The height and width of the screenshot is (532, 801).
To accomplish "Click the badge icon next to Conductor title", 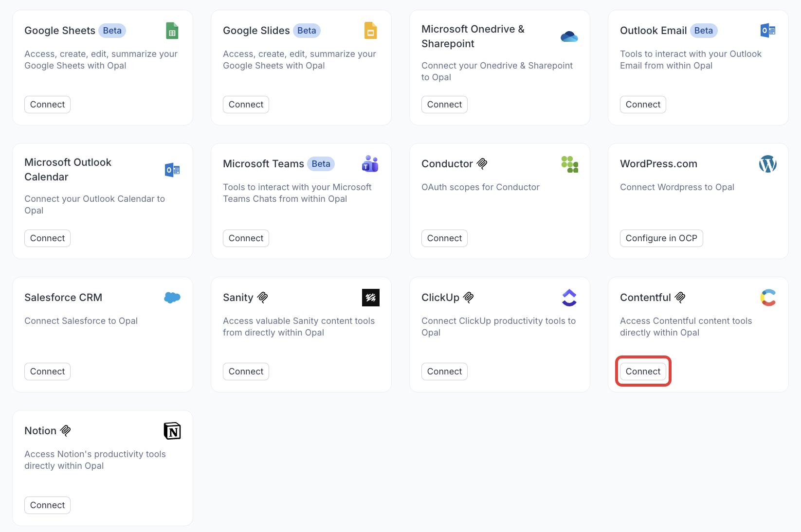I will click(x=482, y=164).
